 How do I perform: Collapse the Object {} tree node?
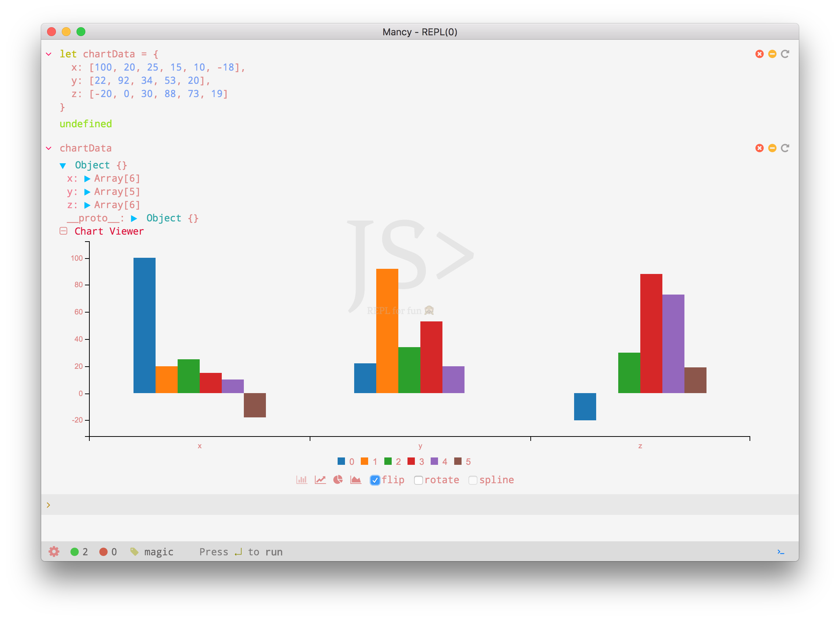click(x=63, y=165)
